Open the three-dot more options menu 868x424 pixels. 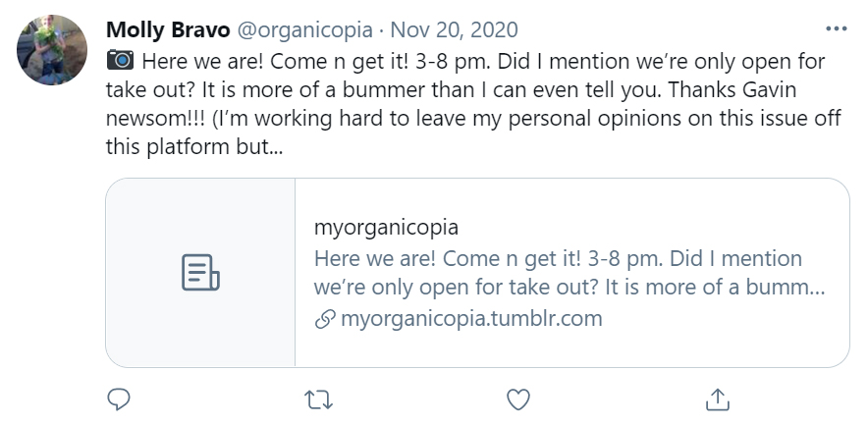click(836, 29)
